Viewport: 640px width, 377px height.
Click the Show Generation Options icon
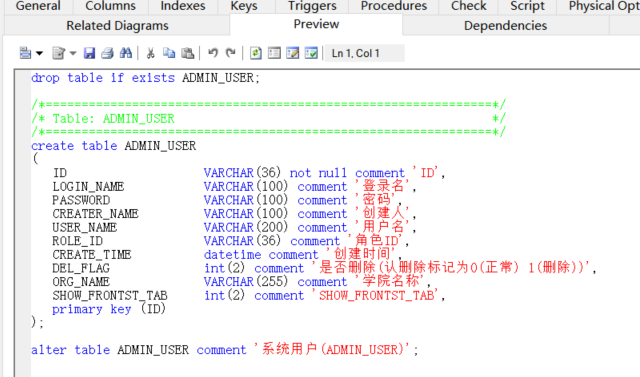pos(274,53)
